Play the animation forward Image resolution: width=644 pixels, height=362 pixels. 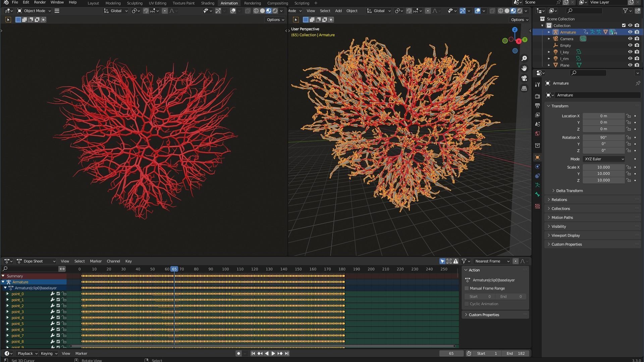point(273,353)
